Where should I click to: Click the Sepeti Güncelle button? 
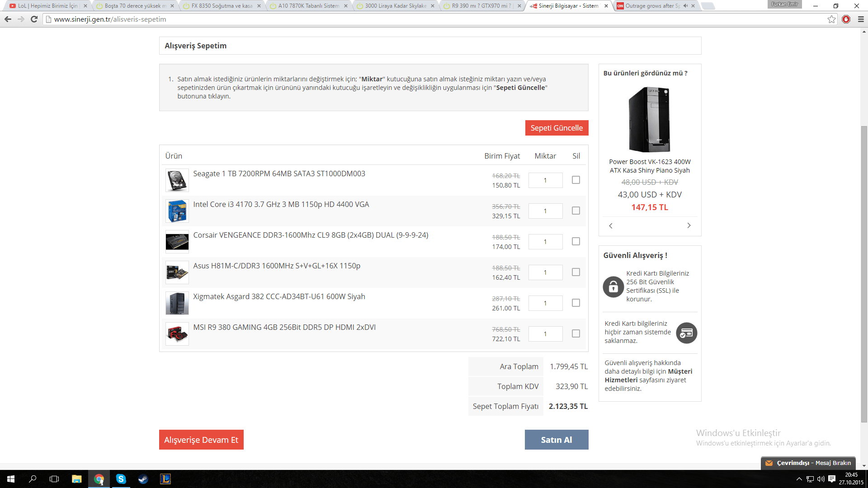(x=557, y=128)
